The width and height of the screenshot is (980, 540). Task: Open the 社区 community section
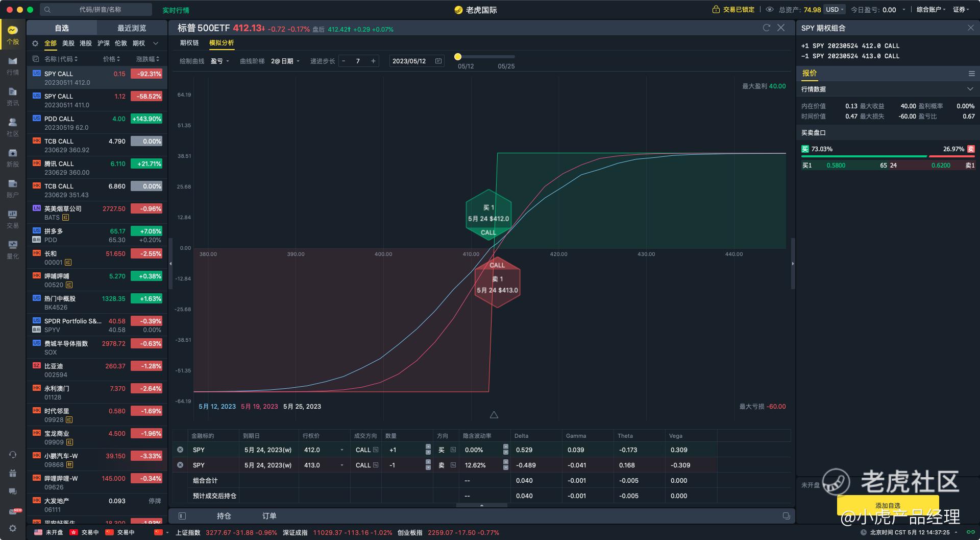pos(13,127)
